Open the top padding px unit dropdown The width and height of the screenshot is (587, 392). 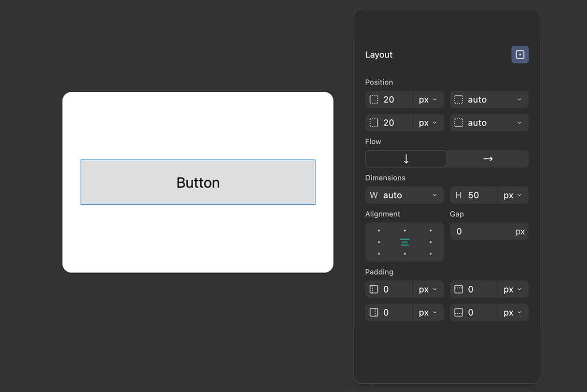pos(513,289)
